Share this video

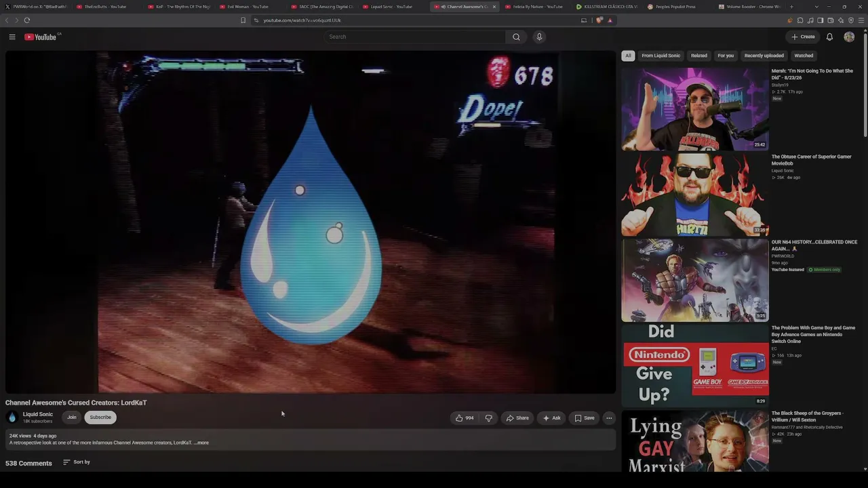pyautogui.click(x=517, y=418)
